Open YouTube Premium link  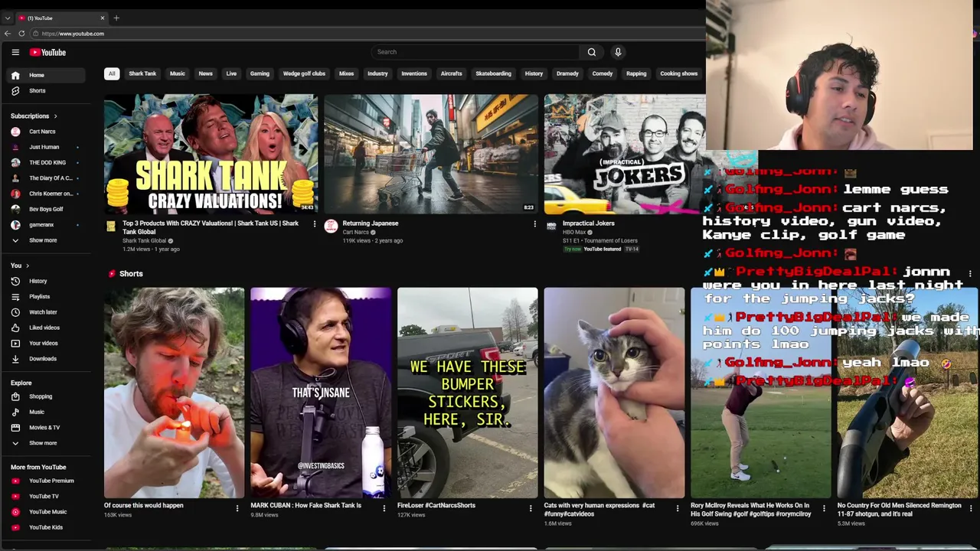(x=47, y=481)
